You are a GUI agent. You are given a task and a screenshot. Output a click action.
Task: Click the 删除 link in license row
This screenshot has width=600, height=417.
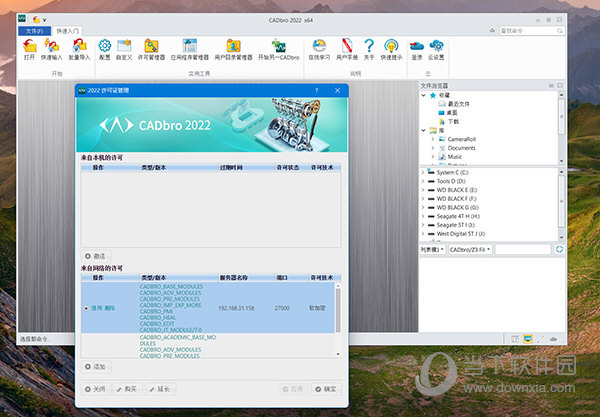pyautogui.click(x=109, y=308)
